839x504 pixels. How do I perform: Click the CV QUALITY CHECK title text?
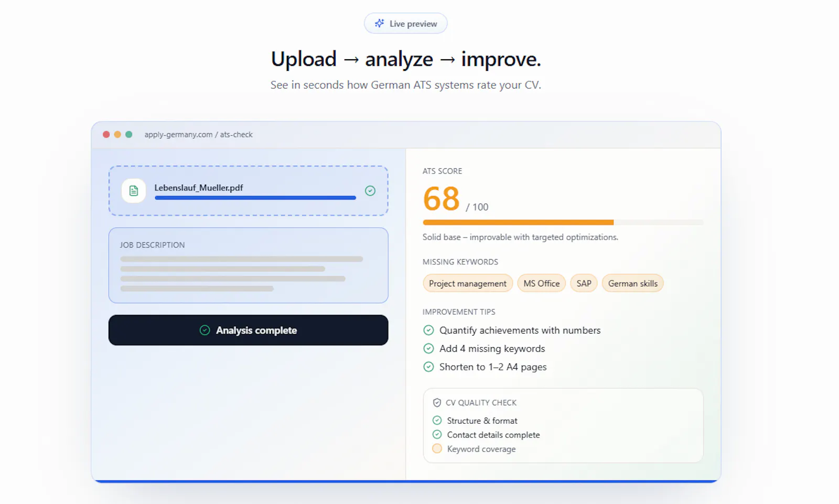(x=481, y=403)
